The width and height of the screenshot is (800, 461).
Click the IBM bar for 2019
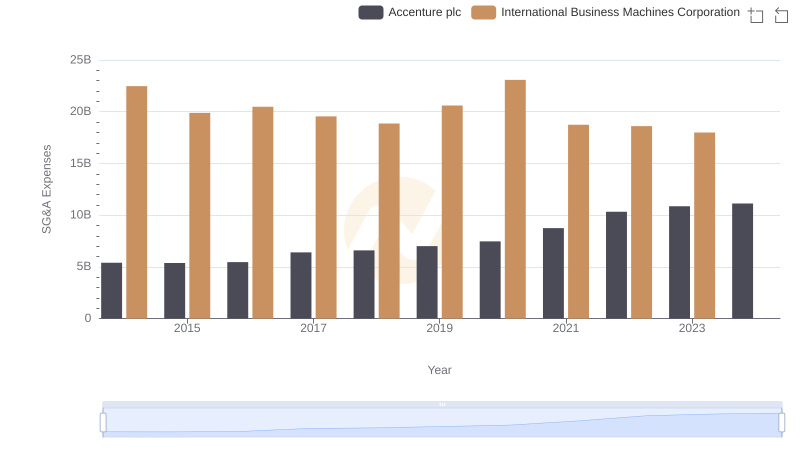tap(452, 212)
